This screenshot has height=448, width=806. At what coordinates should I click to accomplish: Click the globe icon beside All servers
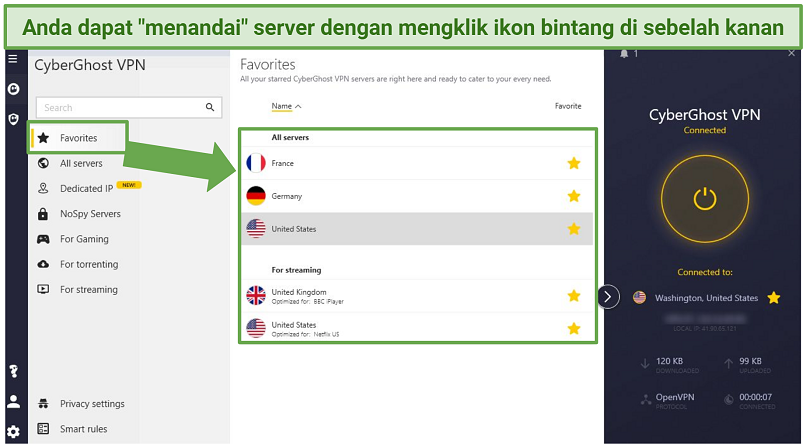click(44, 163)
